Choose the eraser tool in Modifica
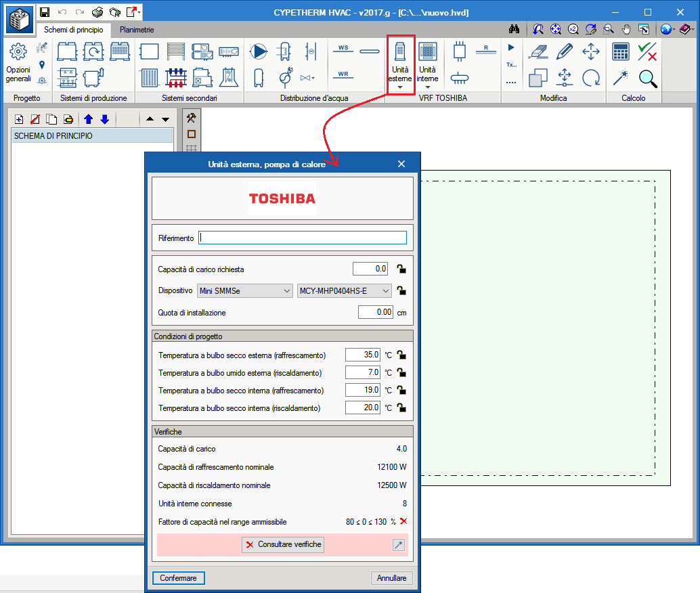This screenshot has height=593, width=700. click(x=538, y=51)
